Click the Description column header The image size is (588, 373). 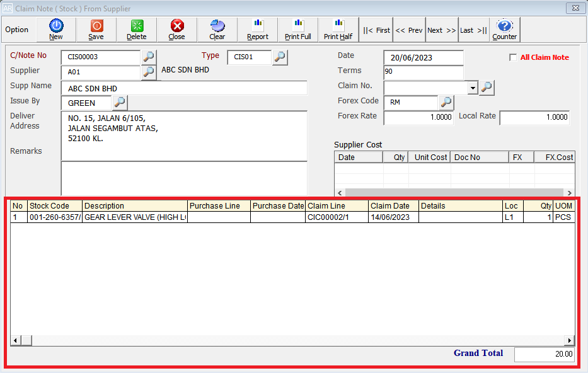click(135, 206)
